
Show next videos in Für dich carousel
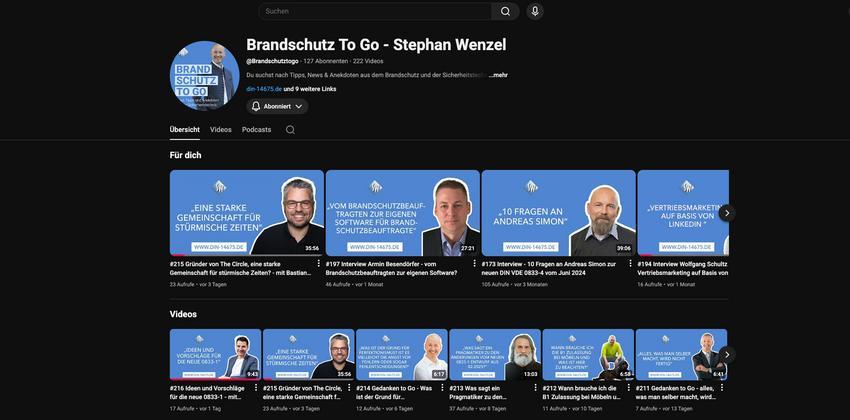[727, 213]
